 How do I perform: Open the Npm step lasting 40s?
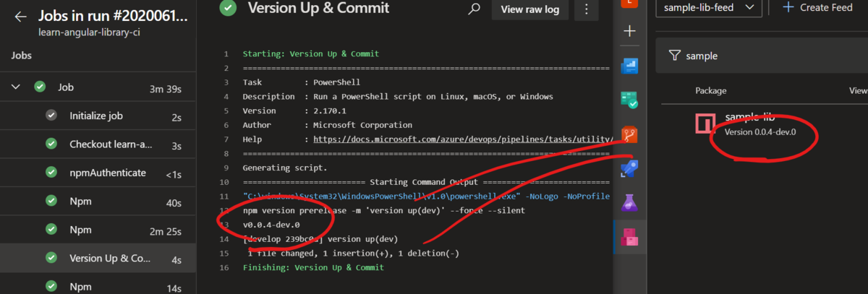coord(98,202)
